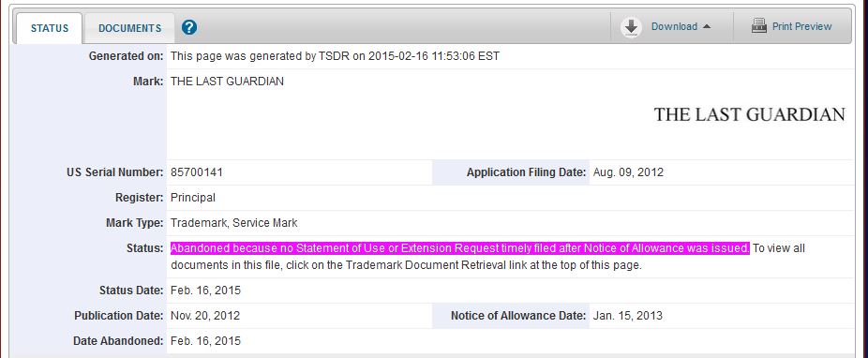Click the Download text link
The image size is (868, 358).
click(x=674, y=26)
